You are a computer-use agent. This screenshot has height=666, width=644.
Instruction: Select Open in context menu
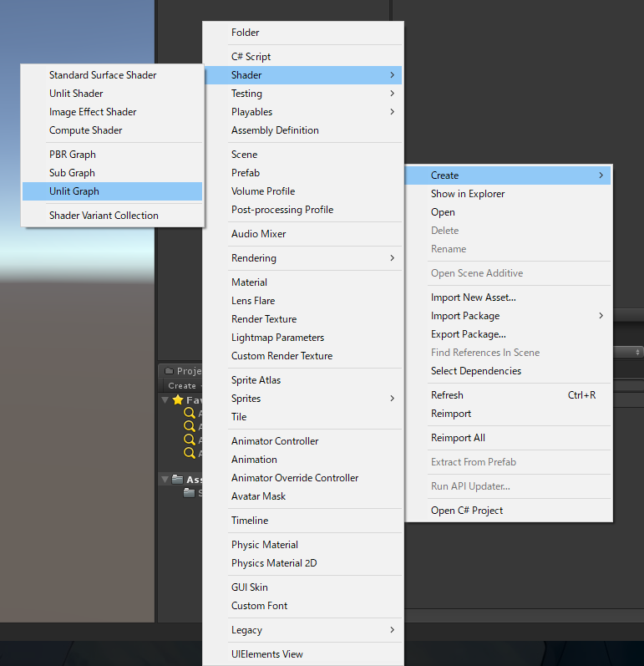(509, 212)
